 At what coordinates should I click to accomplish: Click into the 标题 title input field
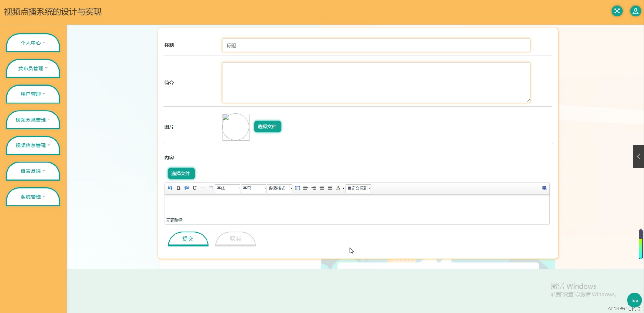click(x=376, y=45)
